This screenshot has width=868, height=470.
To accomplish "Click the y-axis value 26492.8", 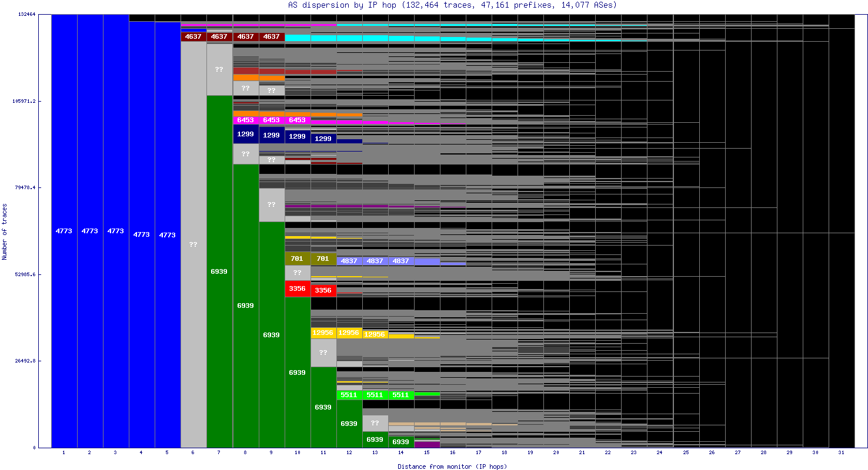I will [x=25, y=361].
